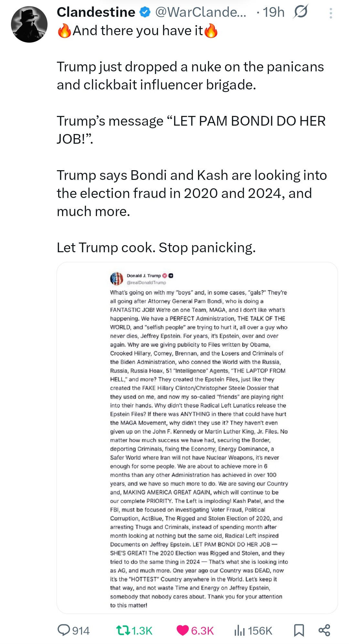Viewport: 349px width, 644px height.
Task: Click the Clandestine display name
Action: pos(96,12)
